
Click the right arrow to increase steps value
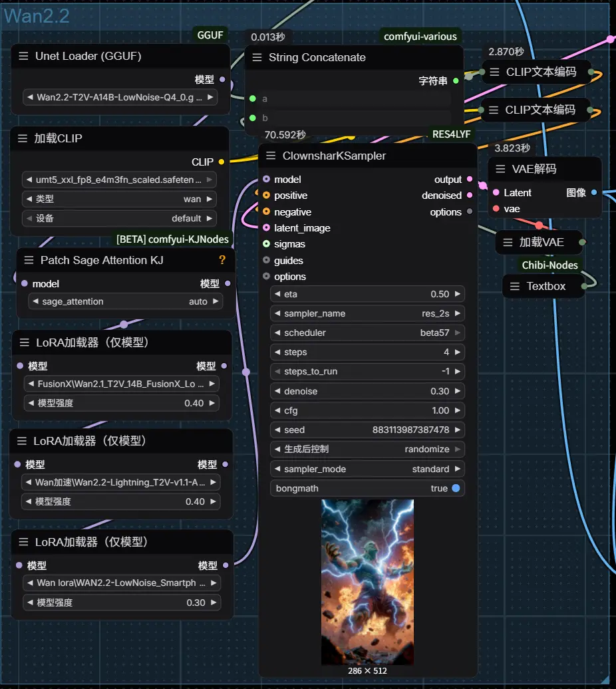[458, 352]
